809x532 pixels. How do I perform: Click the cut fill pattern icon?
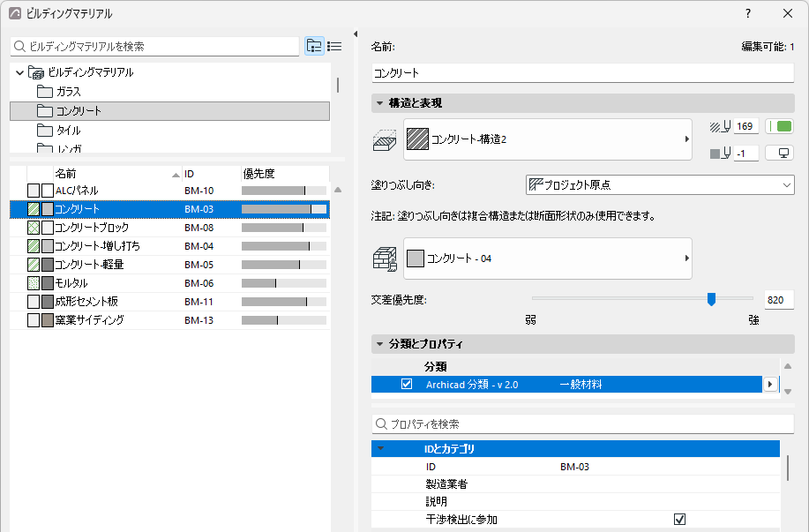click(385, 139)
